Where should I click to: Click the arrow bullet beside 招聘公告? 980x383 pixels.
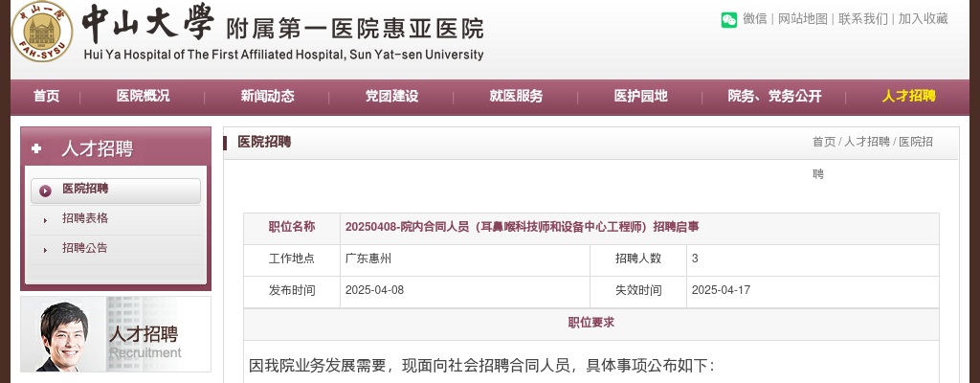tap(45, 250)
